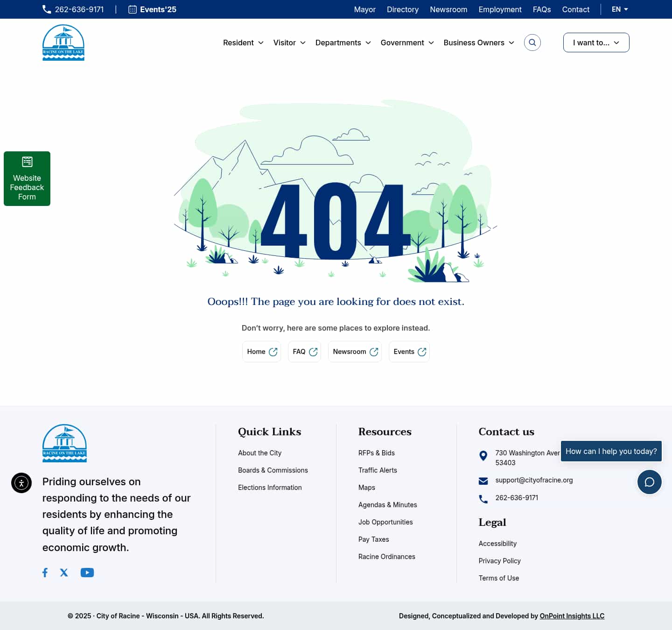
Task: Open the Racine on the Lake logo thumbnail
Action: point(63,42)
